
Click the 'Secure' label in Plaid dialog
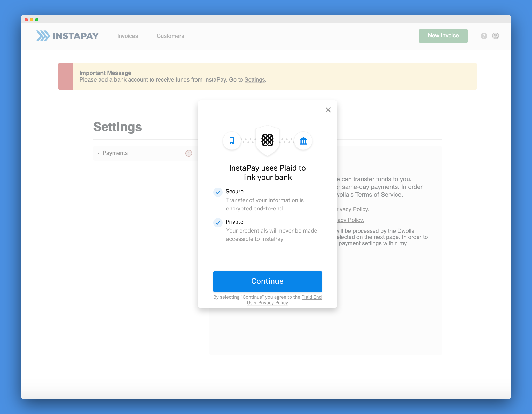(x=234, y=192)
